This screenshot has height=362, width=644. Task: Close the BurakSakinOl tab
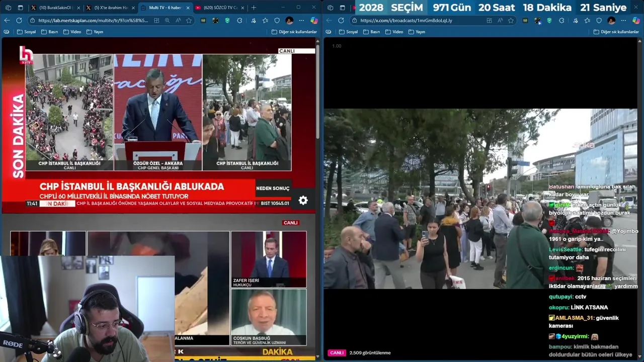pos(78,8)
